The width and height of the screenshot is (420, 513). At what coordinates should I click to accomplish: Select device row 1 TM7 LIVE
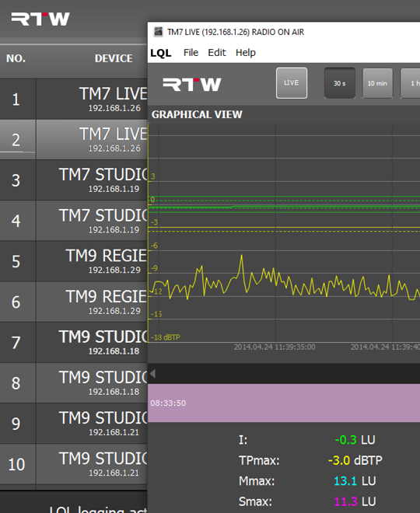74,99
